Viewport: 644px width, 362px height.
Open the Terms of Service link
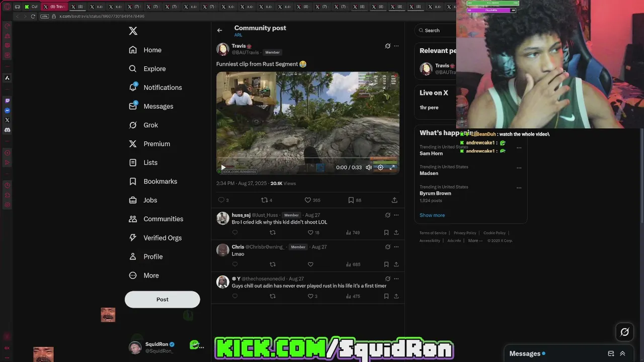click(x=433, y=233)
